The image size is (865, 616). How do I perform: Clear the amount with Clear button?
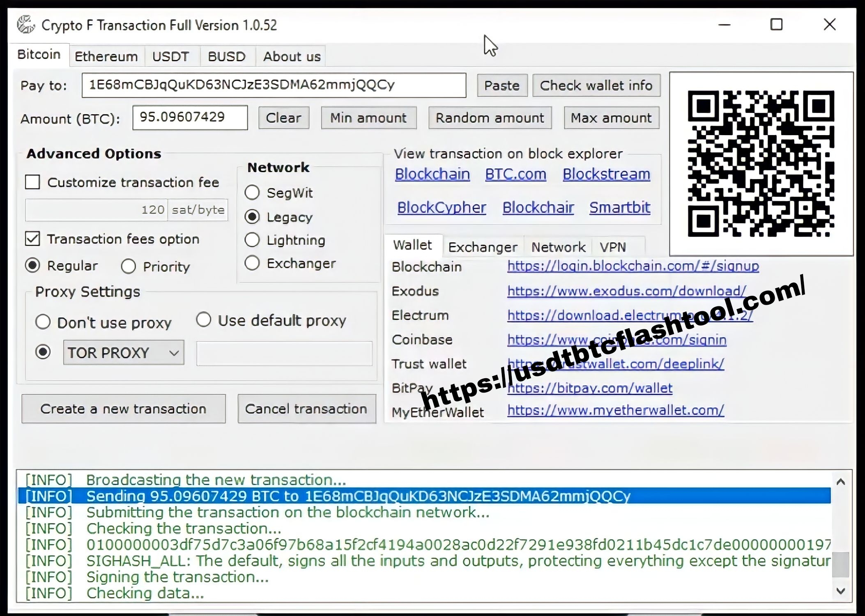(283, 118)
